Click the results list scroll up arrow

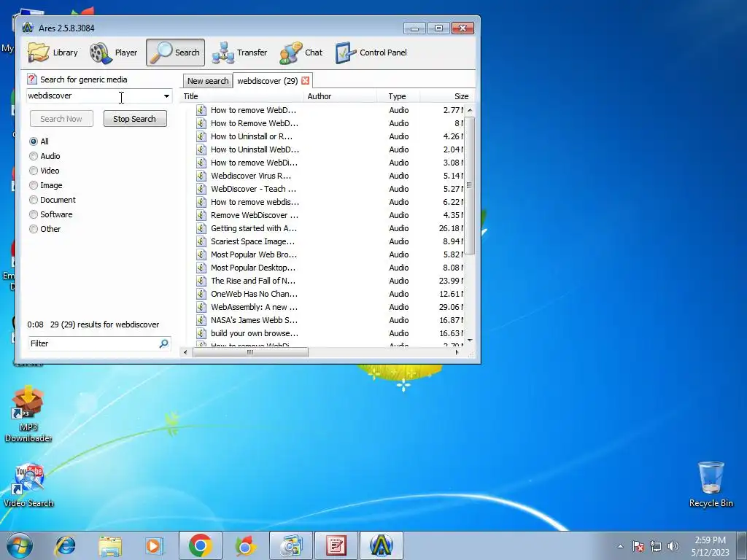click(x=470, y=110)
